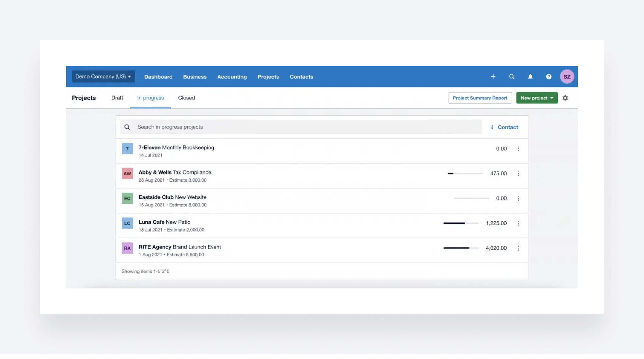The width and height of the screenshot is (644, 359).
Task: Switch to the Closed tab
Action: pyautogui.click(x=186, y=98)
